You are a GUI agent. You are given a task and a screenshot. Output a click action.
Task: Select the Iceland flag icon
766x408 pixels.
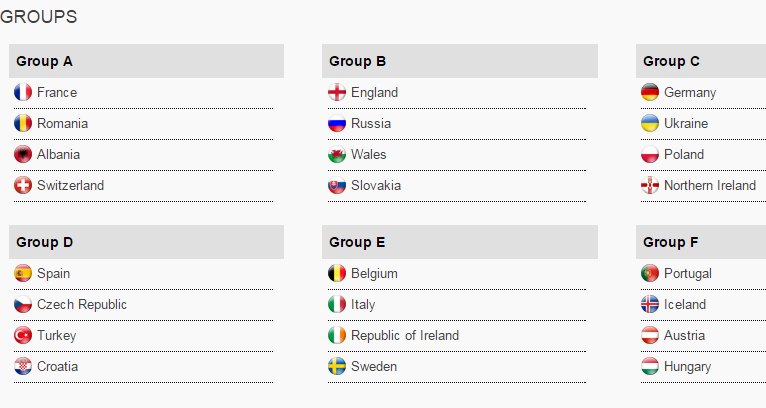tap(650, 304)
